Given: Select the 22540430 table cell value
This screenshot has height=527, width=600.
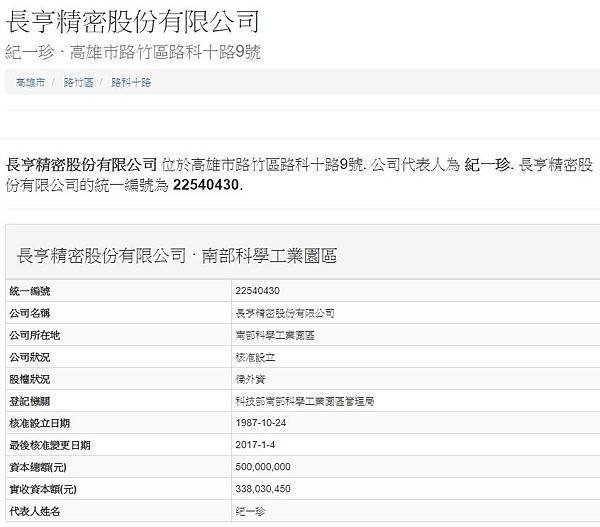Looking at the screenshot, I should click(x=258, y=291).
